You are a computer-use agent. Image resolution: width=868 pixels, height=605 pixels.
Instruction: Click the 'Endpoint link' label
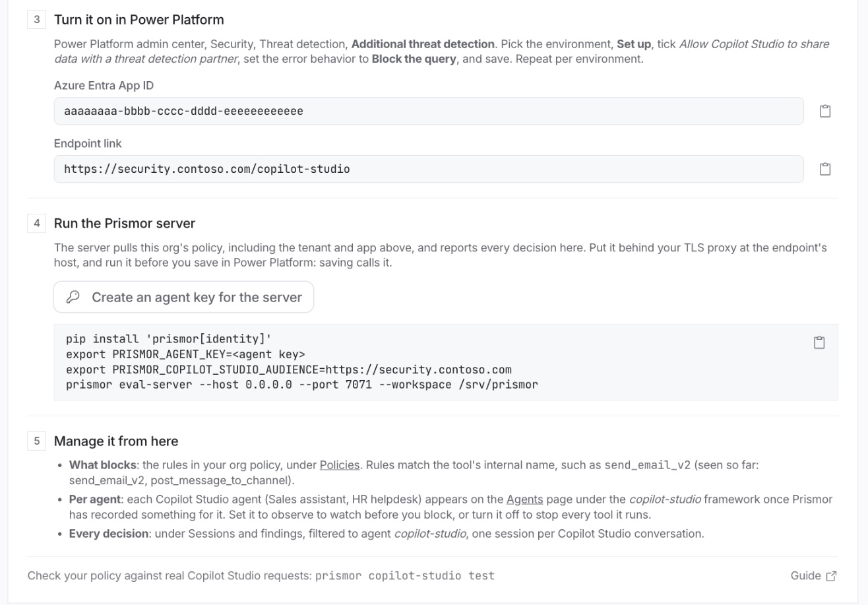[x=88, y=144]
